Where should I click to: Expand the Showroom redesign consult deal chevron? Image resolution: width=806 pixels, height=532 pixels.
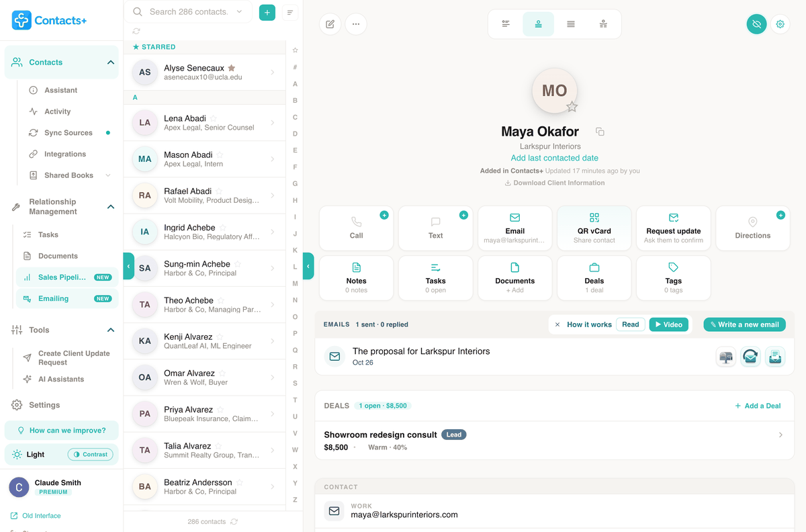pyautogui.click(x=780, y=435)
